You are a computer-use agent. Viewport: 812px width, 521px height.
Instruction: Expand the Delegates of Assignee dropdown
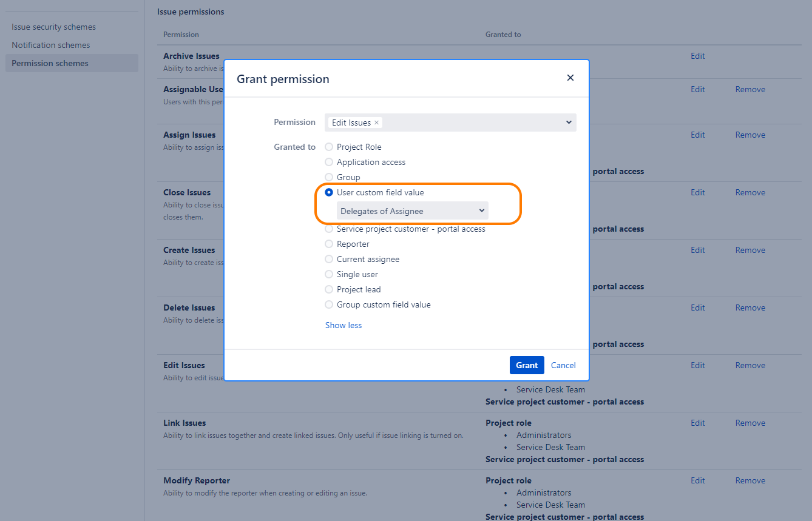(x=413, y=211)
